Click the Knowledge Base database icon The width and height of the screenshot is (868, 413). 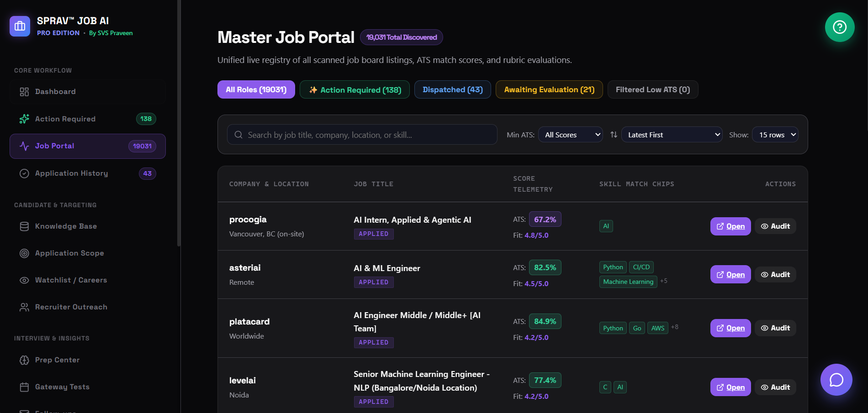pos(24,226)
